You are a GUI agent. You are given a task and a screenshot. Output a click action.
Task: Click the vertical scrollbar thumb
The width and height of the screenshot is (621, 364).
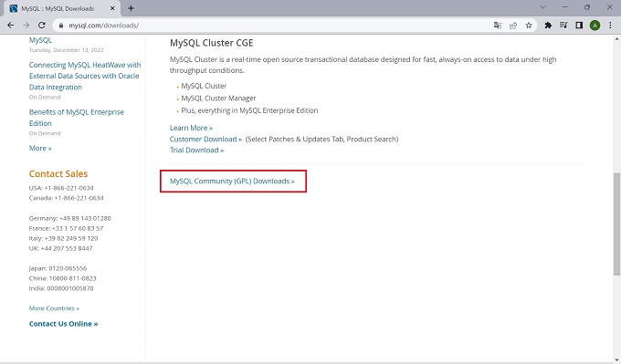pyautogui.click(x=616, y=224)
